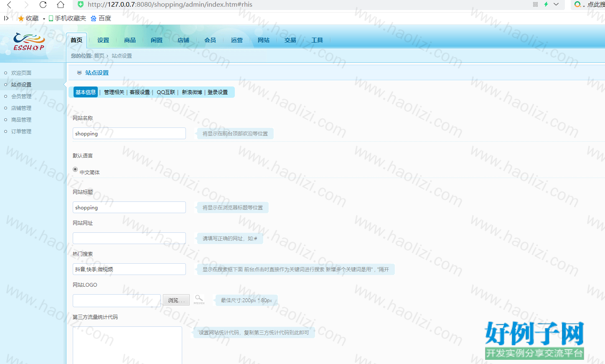Click the 网站标题 input field
605x364 pixels.
click(129, 207)
